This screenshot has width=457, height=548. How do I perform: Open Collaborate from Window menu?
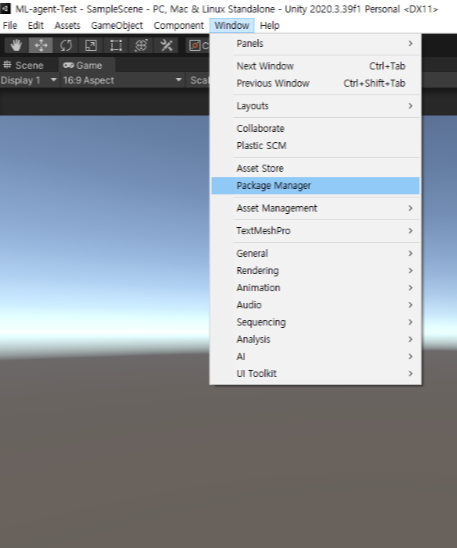315,129
